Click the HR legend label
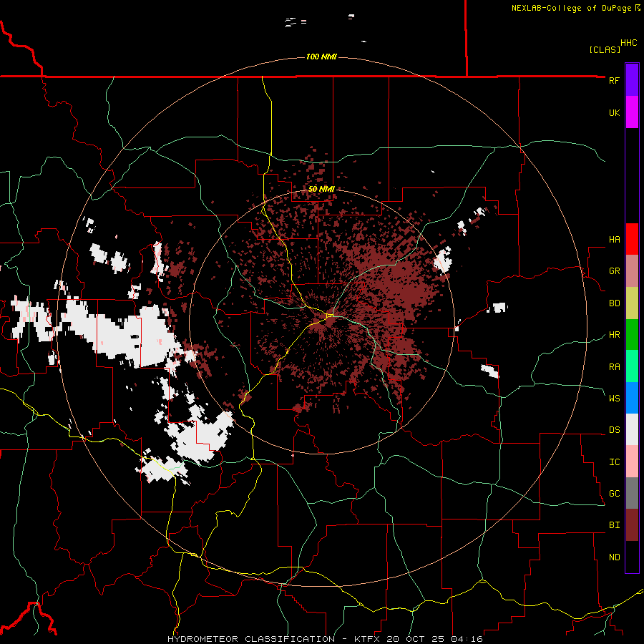This screenshot has height=644, width=644. [x=614, y=335]
